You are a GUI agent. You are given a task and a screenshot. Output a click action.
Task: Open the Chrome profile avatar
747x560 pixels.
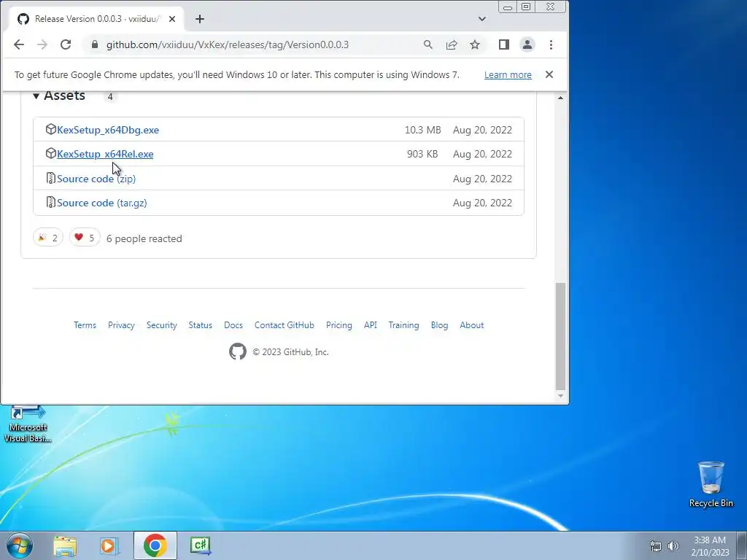click(x=527, y=44)
